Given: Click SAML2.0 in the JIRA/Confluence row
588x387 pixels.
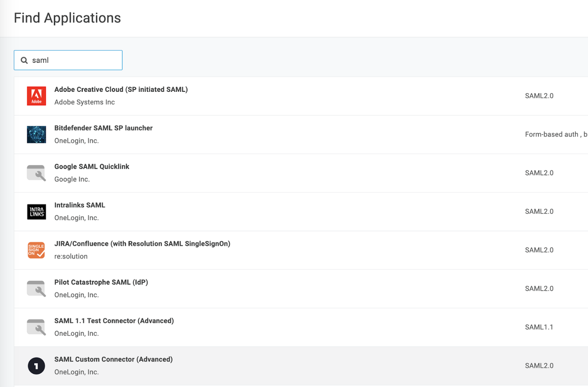Looking at the screenshot, I should [x=539, y=250].
